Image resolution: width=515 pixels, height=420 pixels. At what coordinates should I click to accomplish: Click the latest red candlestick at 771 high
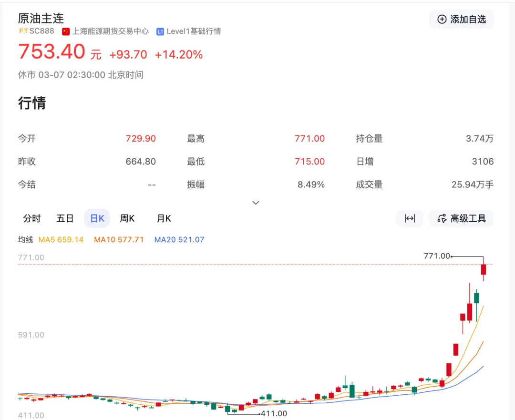pos(484,269)
